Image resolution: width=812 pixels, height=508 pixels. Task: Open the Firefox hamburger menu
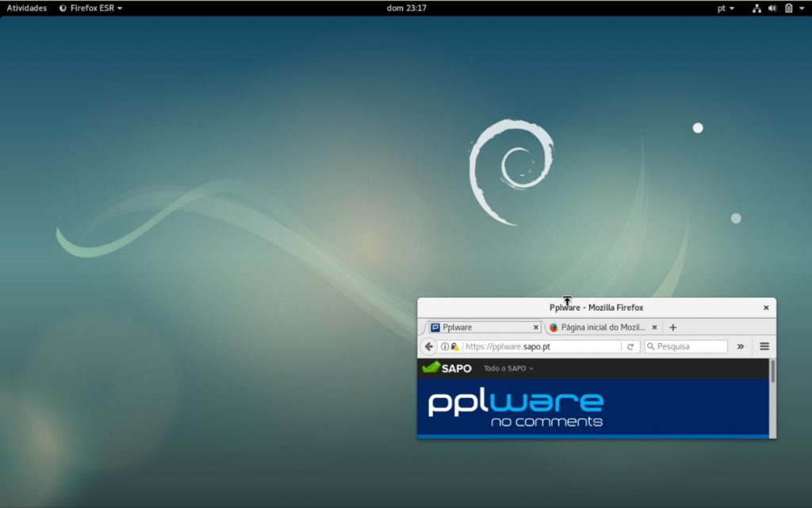764,346
